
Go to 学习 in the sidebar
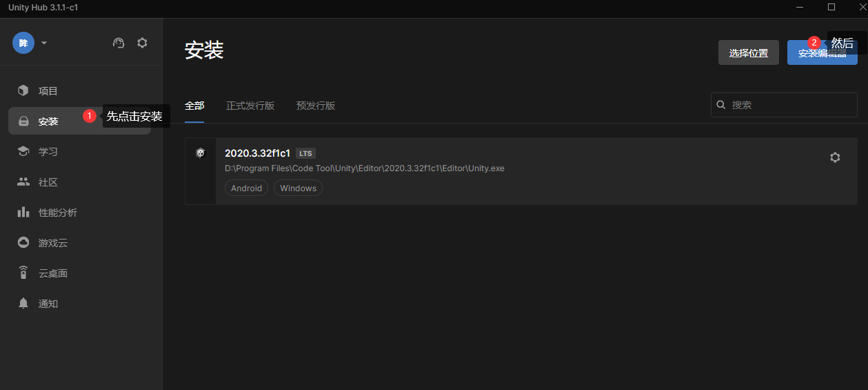79,151
